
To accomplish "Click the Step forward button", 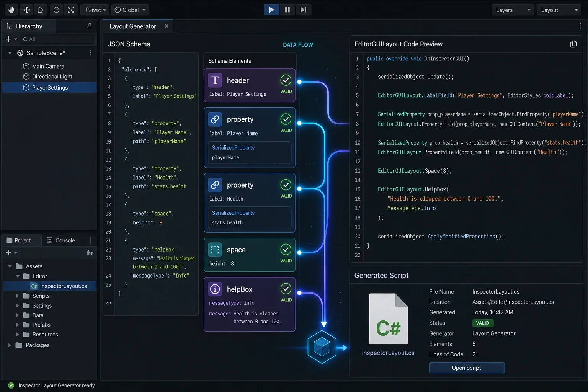I will click(x=303, y=10).
